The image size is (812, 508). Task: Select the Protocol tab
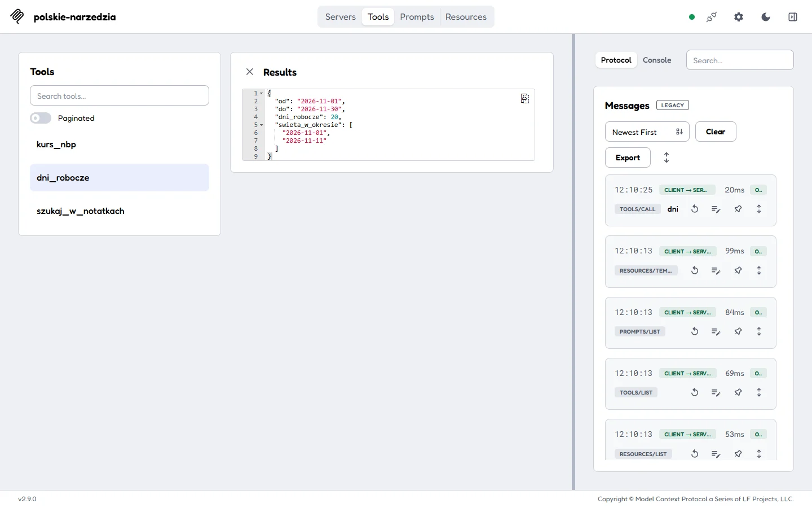pyautogui.click(x=616, y=60)
